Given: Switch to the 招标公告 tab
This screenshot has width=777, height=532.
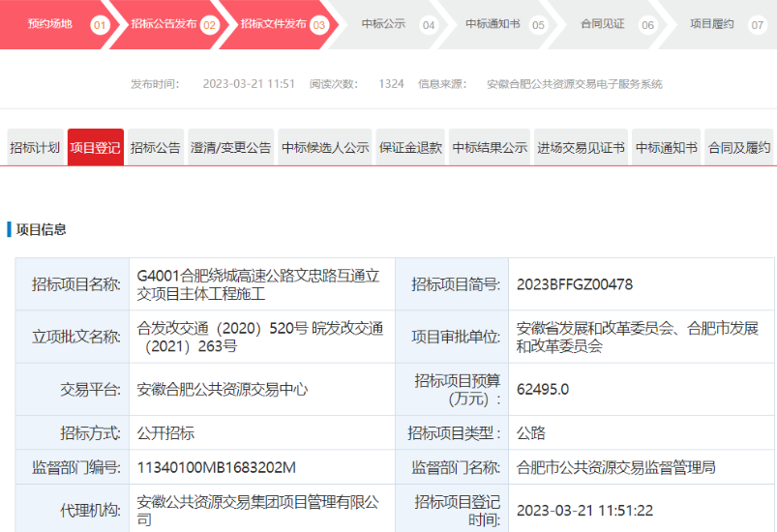Looking at the screenshot, I should [155, 148].
